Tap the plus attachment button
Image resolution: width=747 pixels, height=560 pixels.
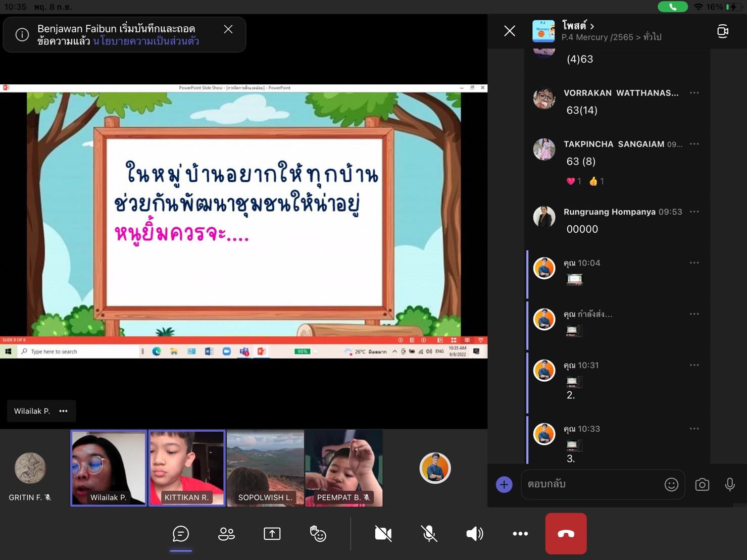pyautogui.click(x=504, y=485)
